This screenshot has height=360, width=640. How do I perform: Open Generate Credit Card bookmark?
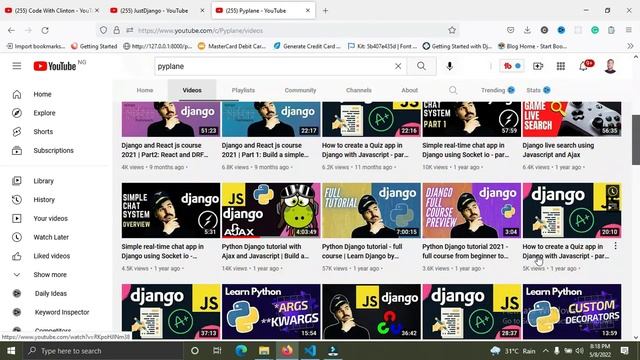point(307,46)
